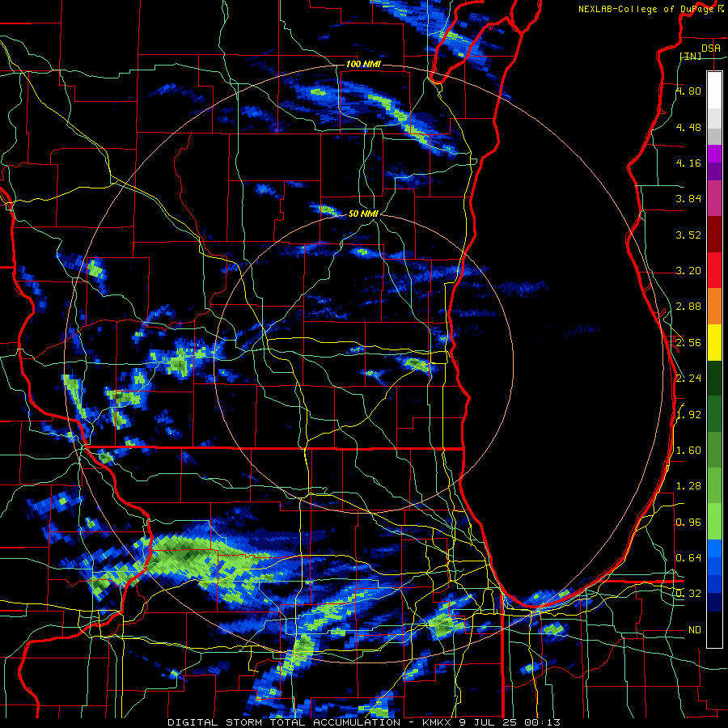Click the 2.24 legend value
This screenshot has width=728, height=728.
tap(688, 379)
